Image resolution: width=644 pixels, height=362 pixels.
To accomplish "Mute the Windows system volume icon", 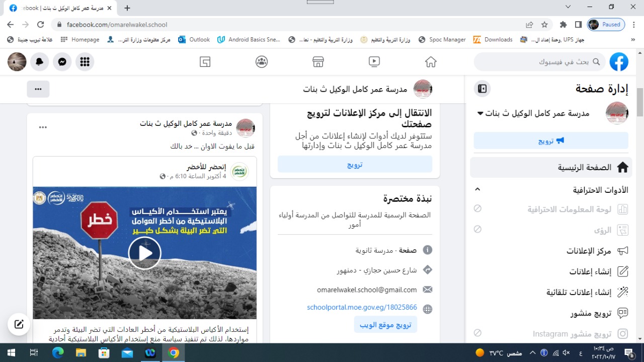I will click(566, 352).
